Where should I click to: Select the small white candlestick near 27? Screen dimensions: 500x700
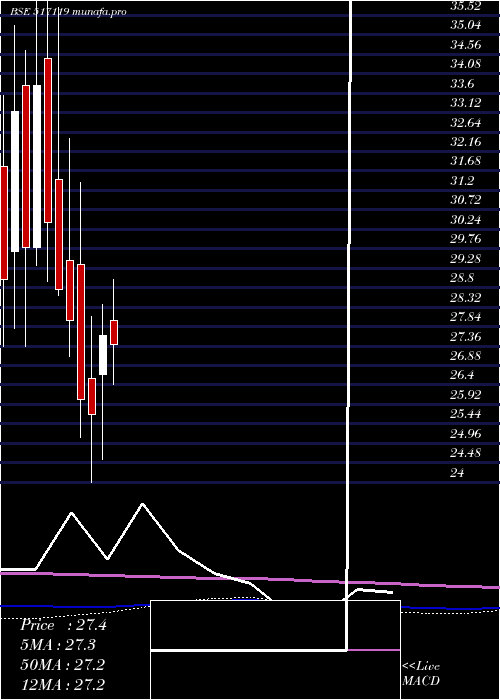[x=103, y=355]
